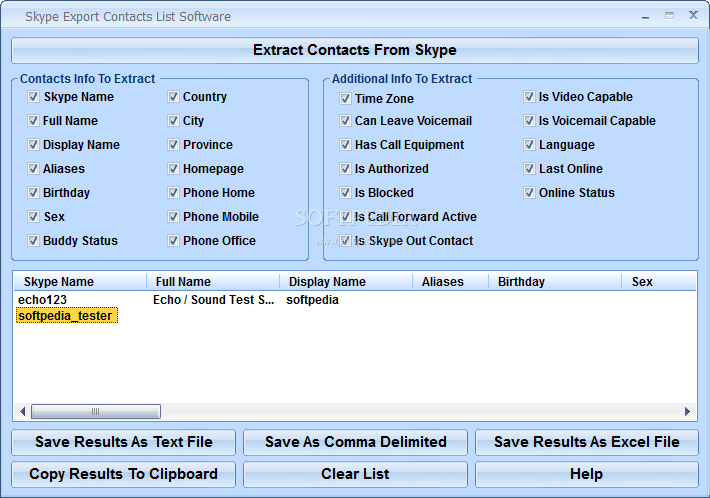Click Save As Comma Delimited button
The image size is (710, 498).
click(x=355, y=442)
